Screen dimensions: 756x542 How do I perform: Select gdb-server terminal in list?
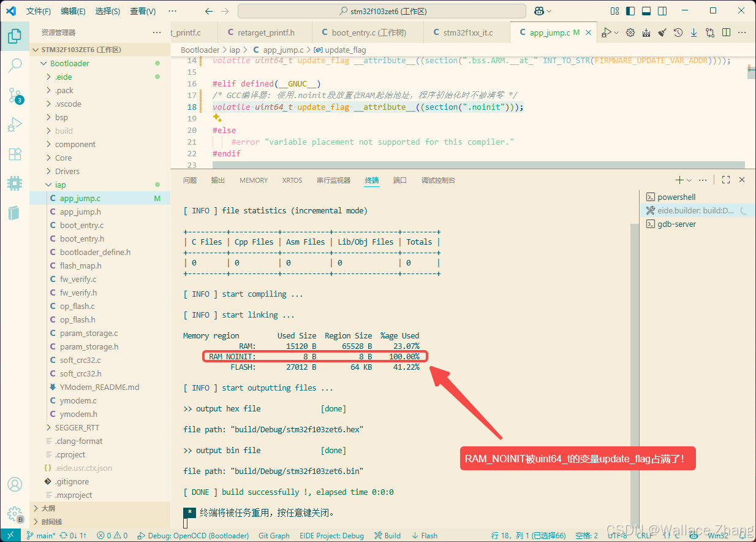pyautogui.click(x=698, y=224)
